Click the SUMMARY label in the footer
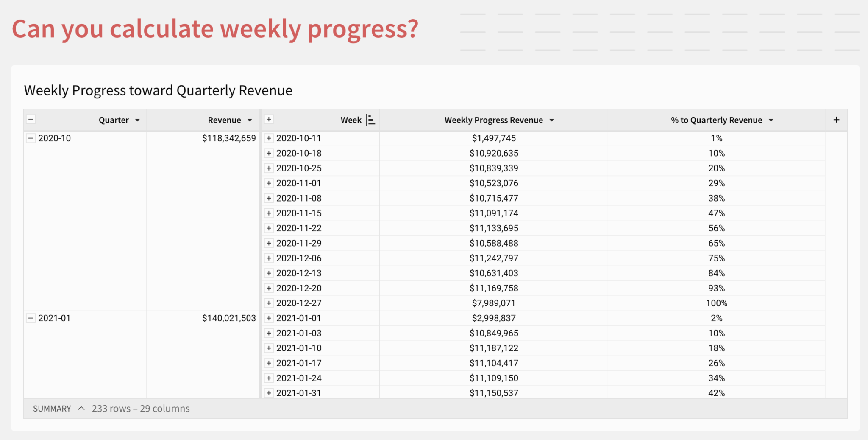Viewport: 868px width, 440px height. [x=52, y=409]
